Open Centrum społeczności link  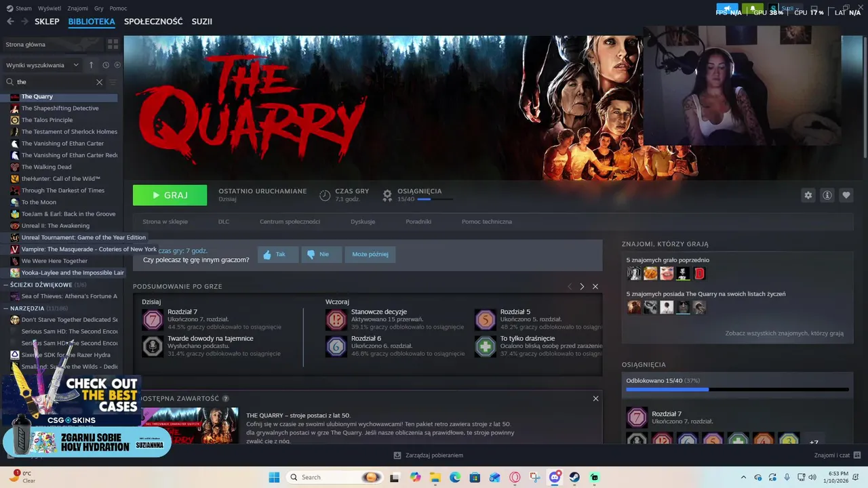[x=290, y=222]
